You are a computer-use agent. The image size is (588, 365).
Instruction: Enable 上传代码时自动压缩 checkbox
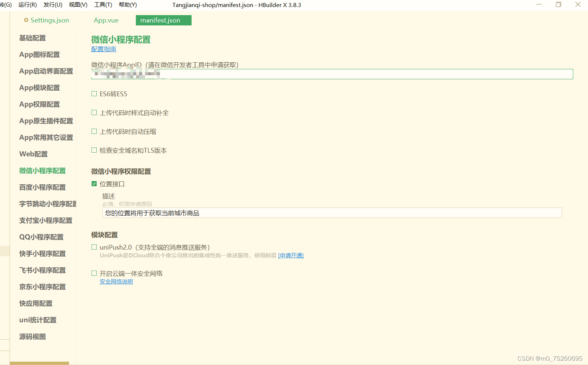94,132
